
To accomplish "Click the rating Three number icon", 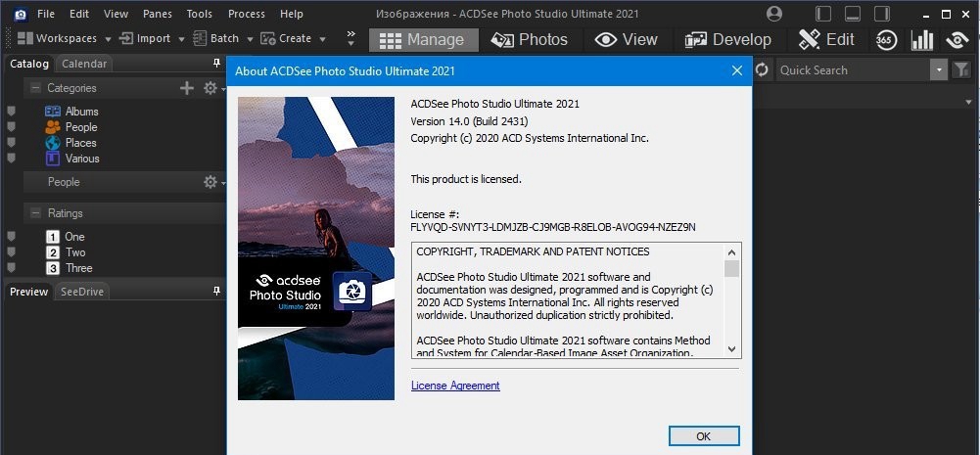I will pos(53,268).
